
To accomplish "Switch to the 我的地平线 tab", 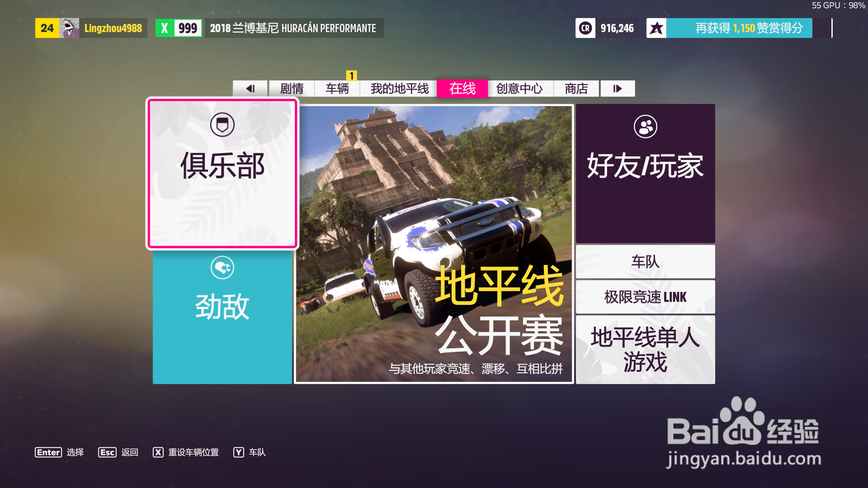I will (x=399, y=89).
